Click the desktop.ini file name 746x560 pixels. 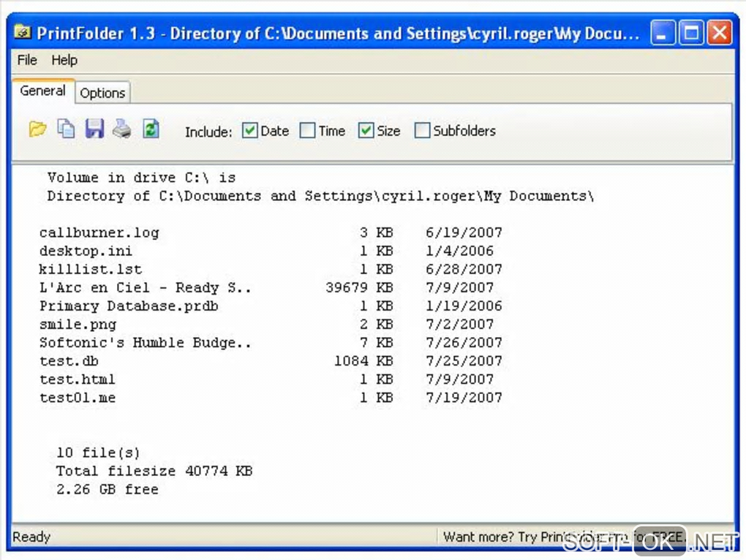[86, 251]
